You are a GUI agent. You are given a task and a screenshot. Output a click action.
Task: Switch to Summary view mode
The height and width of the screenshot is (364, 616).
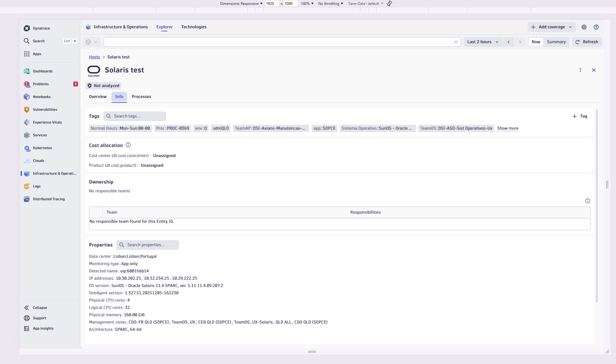click(556, 42)
